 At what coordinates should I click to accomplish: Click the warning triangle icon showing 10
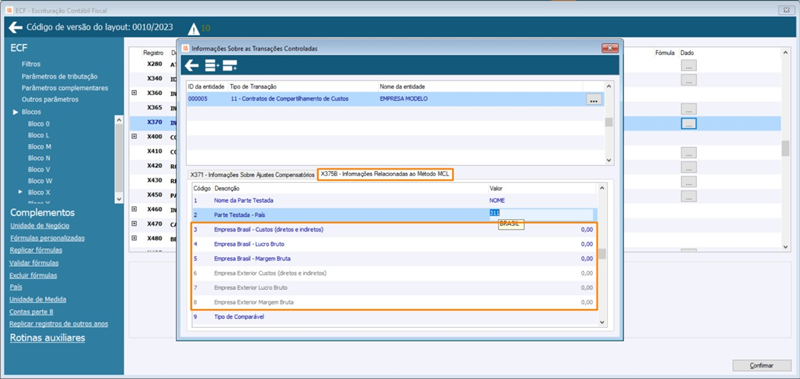(x=194, y=29)
